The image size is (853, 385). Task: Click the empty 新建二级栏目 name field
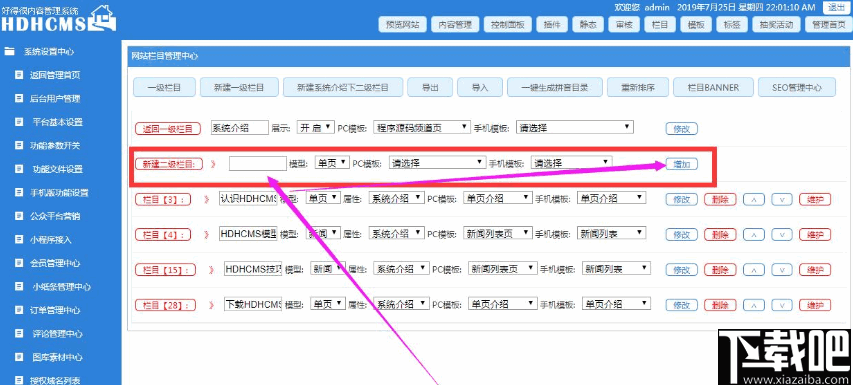(x=257, y=163)
